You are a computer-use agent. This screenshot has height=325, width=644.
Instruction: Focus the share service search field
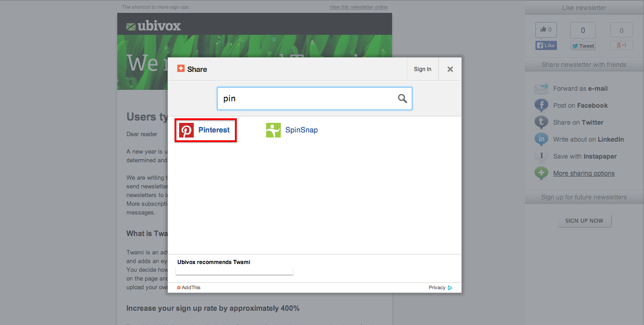pos(315,99)
